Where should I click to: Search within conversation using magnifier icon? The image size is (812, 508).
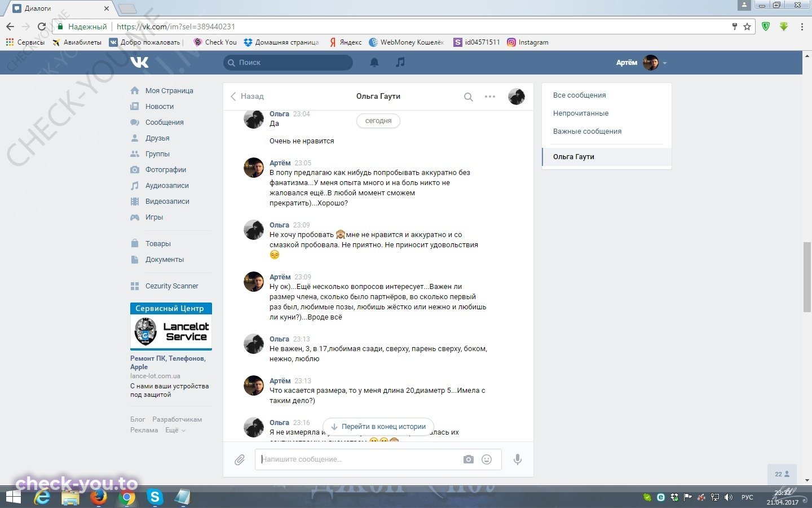[x=468, y=97]
